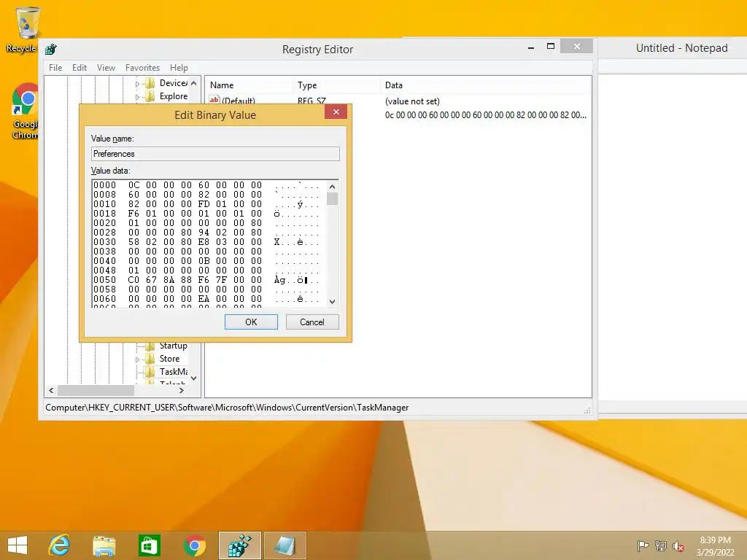Image resolution: width=747 pixels, height=560 pixels.
Task: Click the 94 byte in row 0028
Action: [x=204, y=233]
